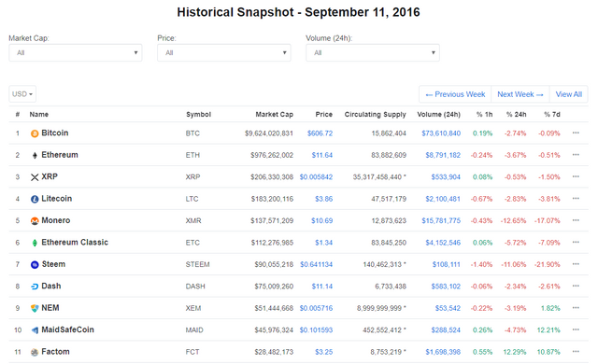Open the Price filter dropdown

tap(224, 52)
